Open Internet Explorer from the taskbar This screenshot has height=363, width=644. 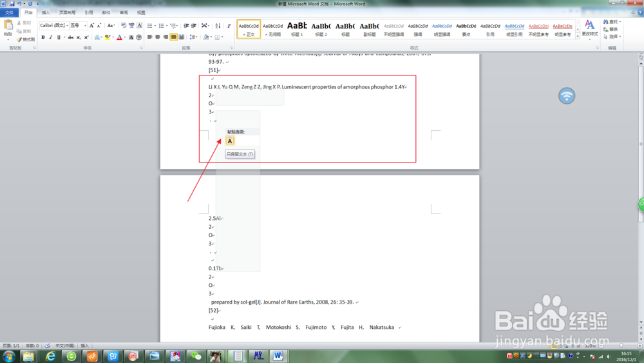tap(50, 356)
